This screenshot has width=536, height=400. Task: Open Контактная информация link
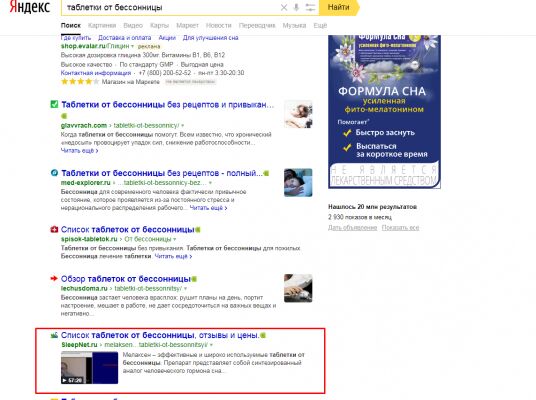(x=96, y=73)
